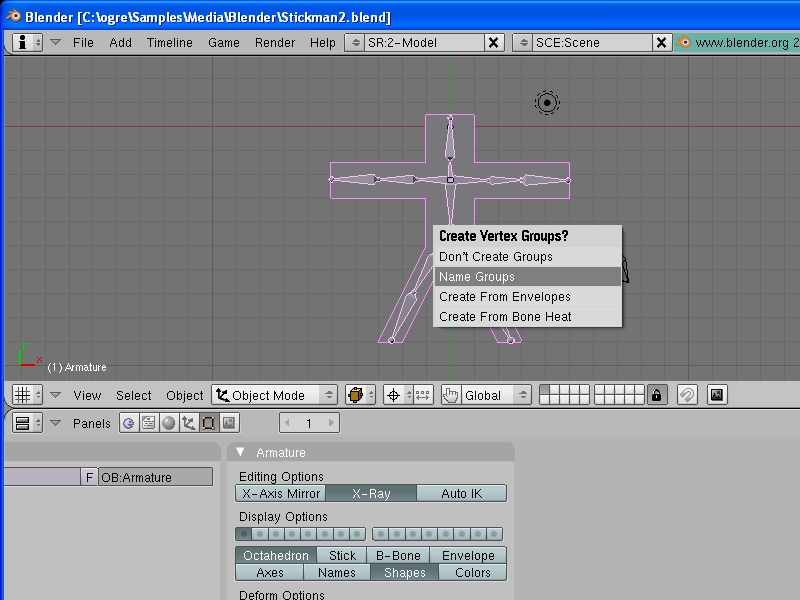Edit the SR:2-Model screen name field
The width and height of the screenshot is (800, 600).
click(423, 42)
